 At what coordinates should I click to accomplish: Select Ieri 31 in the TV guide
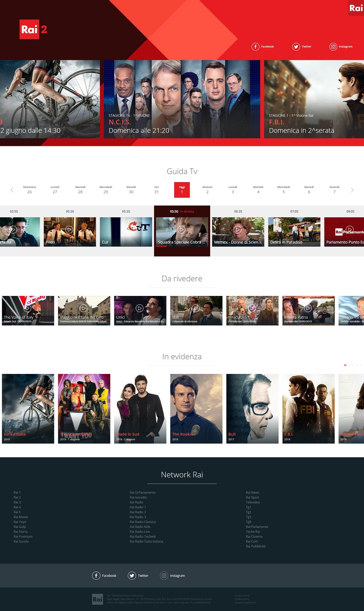point(157,190)
